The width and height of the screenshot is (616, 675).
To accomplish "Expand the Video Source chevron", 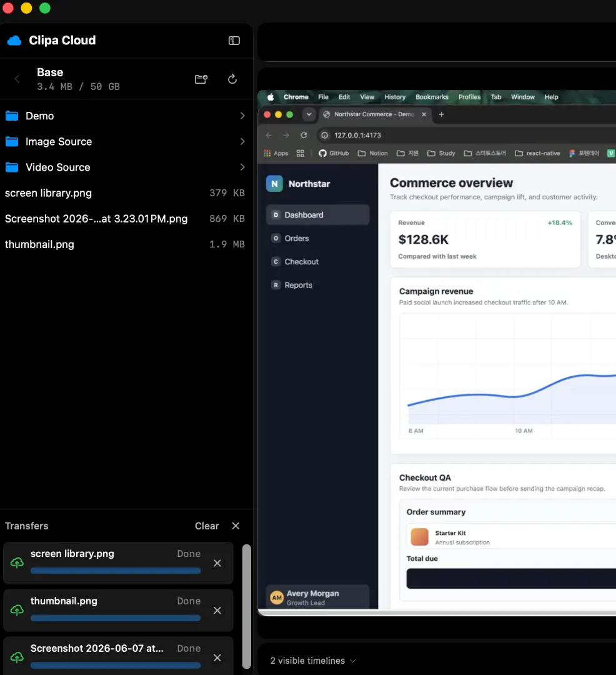I will click(242, 167).
